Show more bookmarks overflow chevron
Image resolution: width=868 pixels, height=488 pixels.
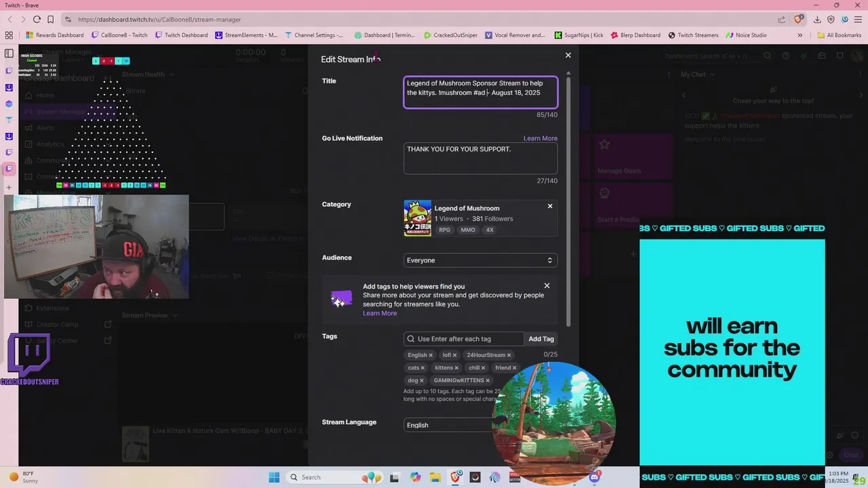800,35
